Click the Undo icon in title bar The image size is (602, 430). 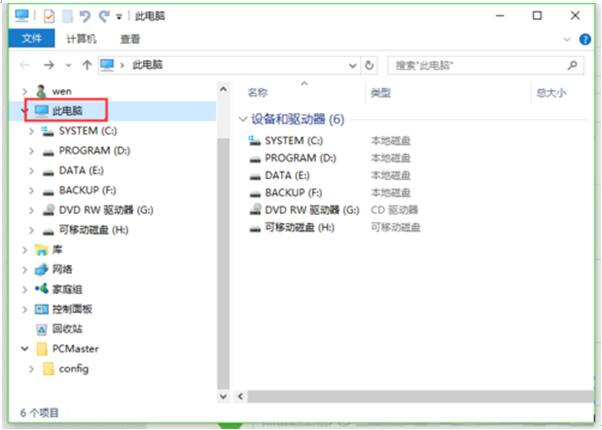pos(84,16)
